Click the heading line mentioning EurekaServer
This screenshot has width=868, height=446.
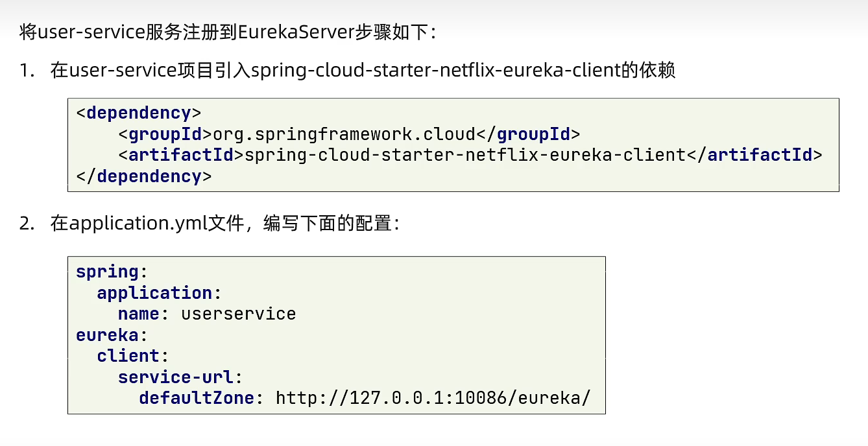pos(228,32)
